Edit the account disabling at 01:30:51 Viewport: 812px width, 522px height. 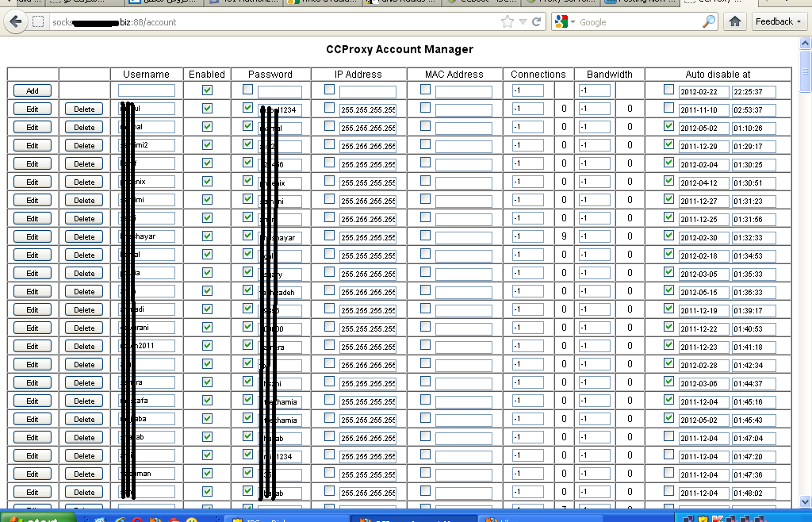(32, 182)
